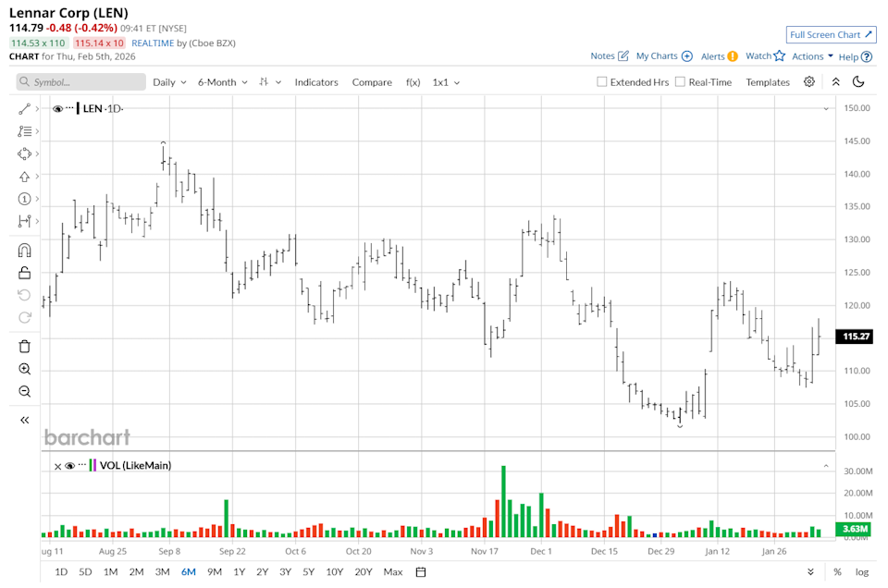Collapse the drawing tools sidebar

pos(24,420)
